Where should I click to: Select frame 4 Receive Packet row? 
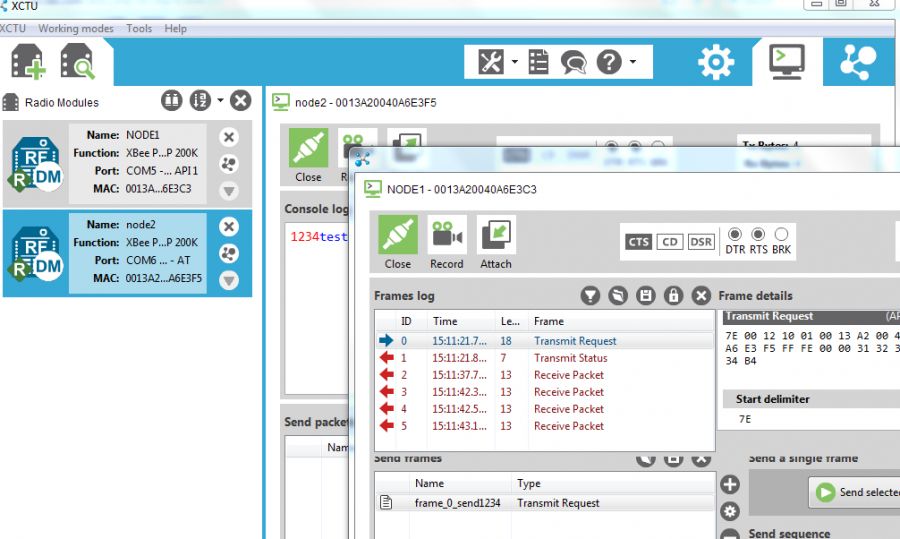click(545, 409)
